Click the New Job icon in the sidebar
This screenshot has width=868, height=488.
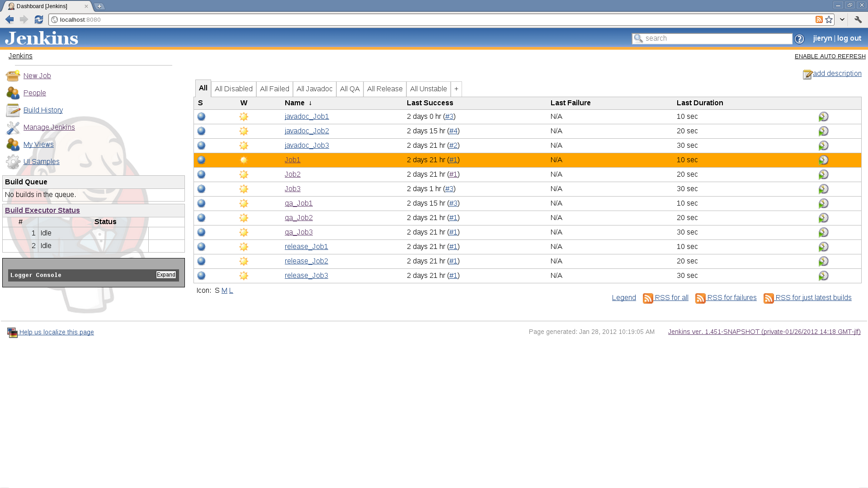point(13,75)
